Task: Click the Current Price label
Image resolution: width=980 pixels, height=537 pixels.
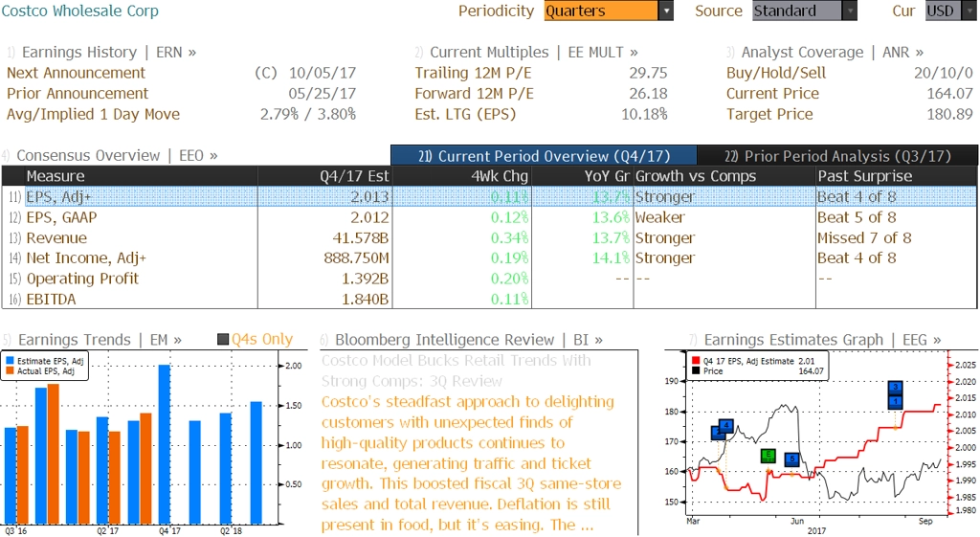Action: pyautogui.click(x=772, y=94)
